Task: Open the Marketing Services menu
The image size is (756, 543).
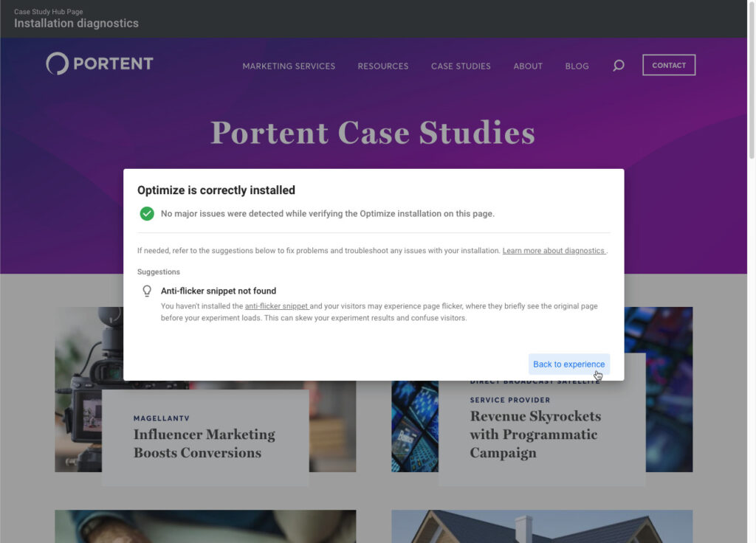Action: point(288,66)
